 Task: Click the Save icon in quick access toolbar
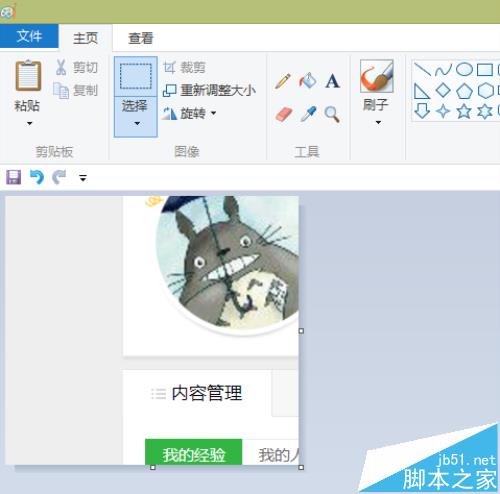(14, 177)
